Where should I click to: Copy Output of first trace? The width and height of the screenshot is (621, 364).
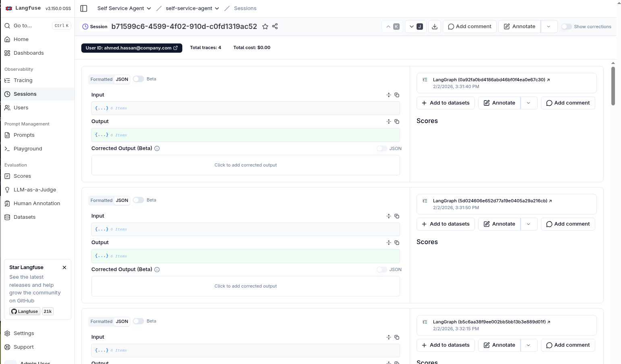click(x=397, y=121)
